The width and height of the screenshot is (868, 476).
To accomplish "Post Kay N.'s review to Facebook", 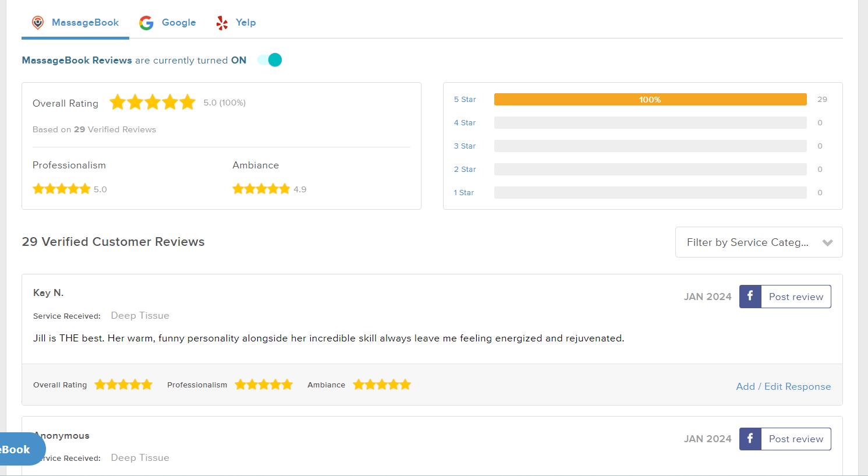I will tap(785, 297).
